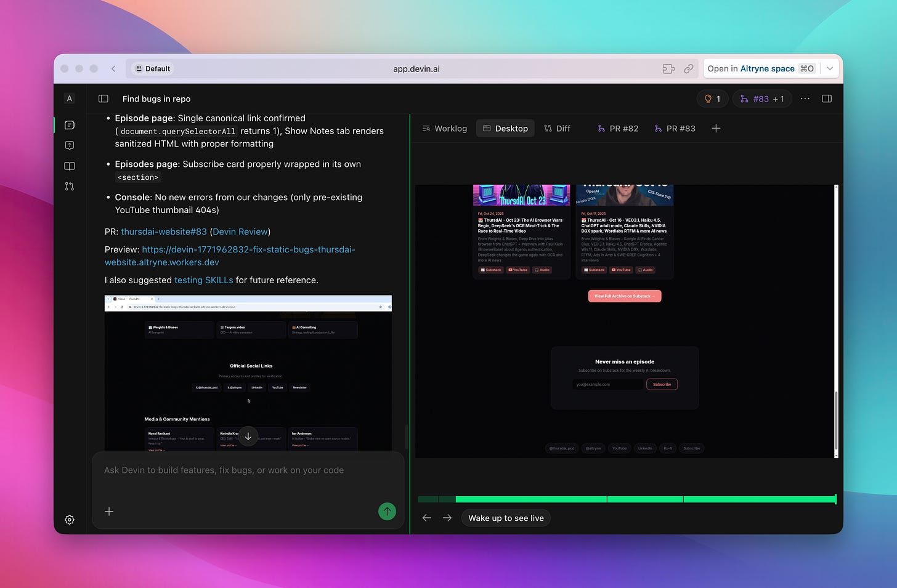Open thursdai-website#83 PR link
Viewport: 897px width, 588px height.
164,232
